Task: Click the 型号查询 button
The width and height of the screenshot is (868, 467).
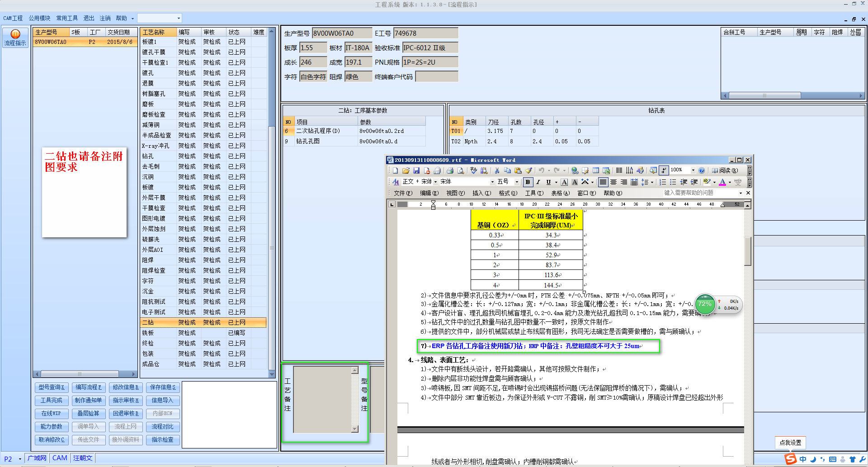Action: point(52,387)
